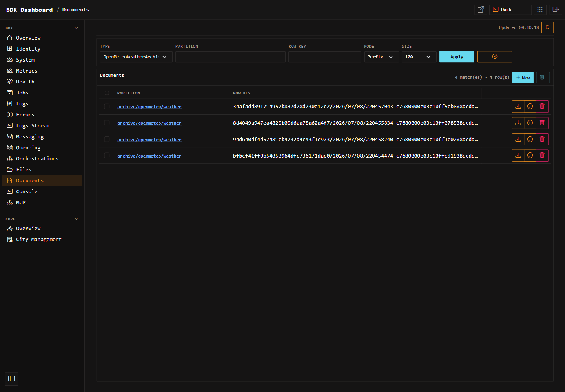Click the sign out icon

click(556, 9)
